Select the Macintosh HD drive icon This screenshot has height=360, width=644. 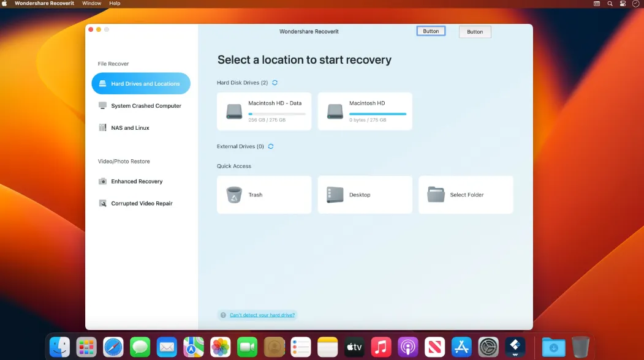pyautogui.click(x=335, y=111)
